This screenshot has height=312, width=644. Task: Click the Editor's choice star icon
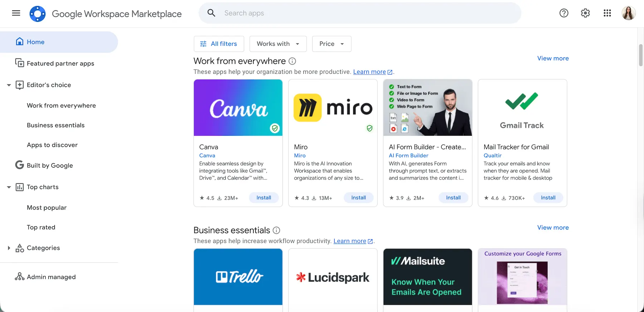click(20, 85)
